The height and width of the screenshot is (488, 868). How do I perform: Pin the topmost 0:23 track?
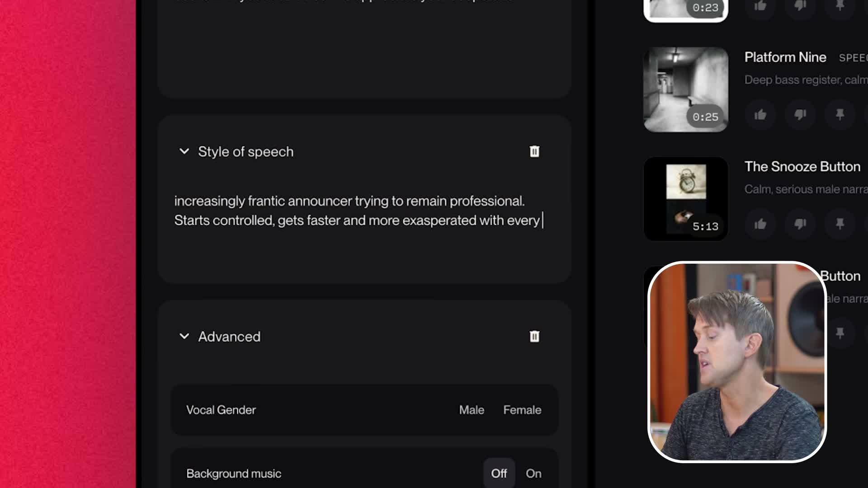tap(840, 6)
